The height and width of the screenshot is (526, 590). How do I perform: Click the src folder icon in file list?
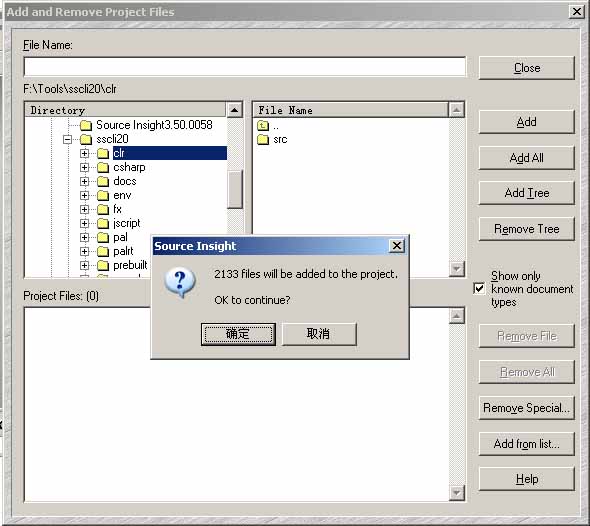tap(263, 140)
